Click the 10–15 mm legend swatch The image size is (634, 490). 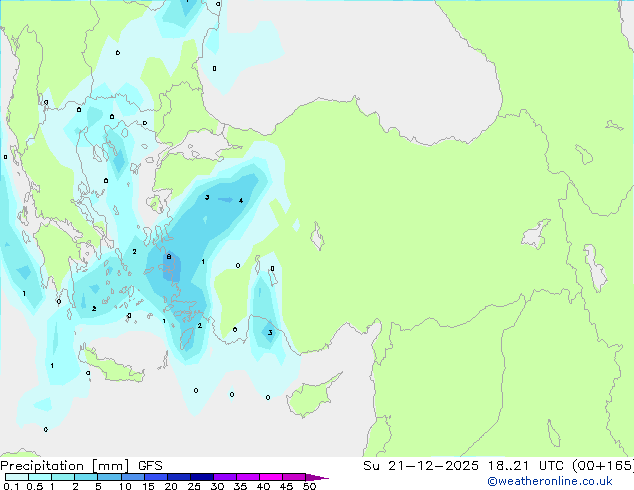pos(133,477)
